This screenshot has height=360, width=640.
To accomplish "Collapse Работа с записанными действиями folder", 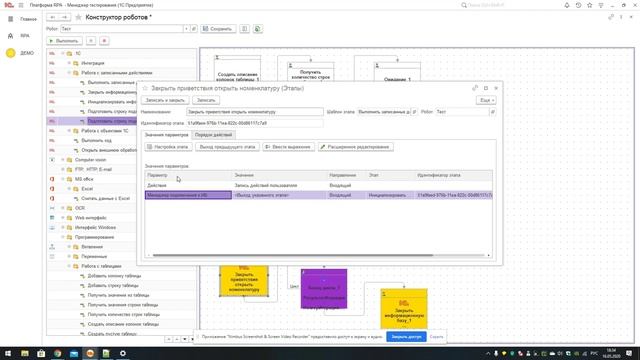I will [x=69, y=73].
